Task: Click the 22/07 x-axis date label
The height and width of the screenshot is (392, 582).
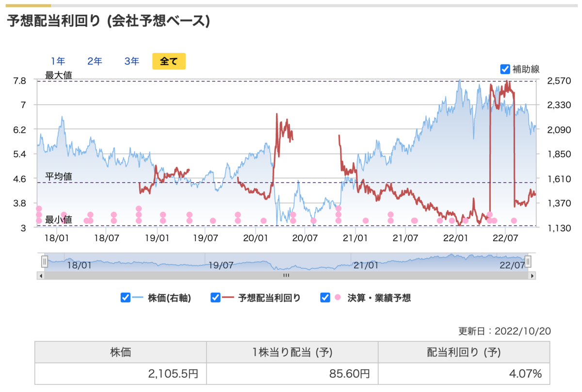Action: (x=505, y=238)
